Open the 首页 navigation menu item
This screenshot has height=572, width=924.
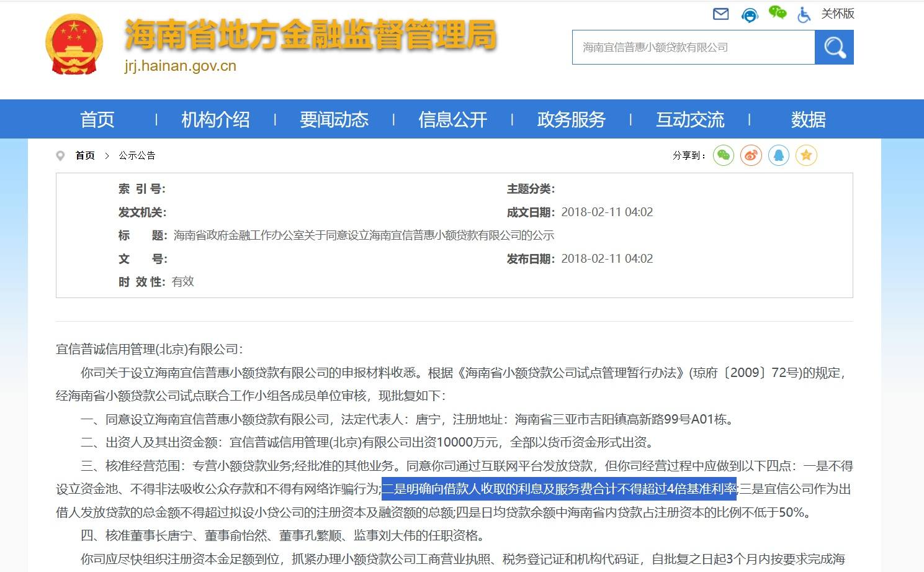coord(97,119)
